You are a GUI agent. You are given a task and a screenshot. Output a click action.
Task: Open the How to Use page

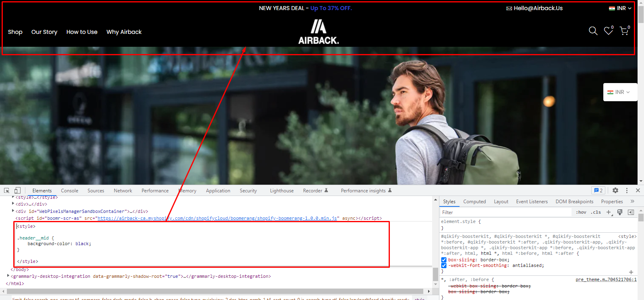82,32
